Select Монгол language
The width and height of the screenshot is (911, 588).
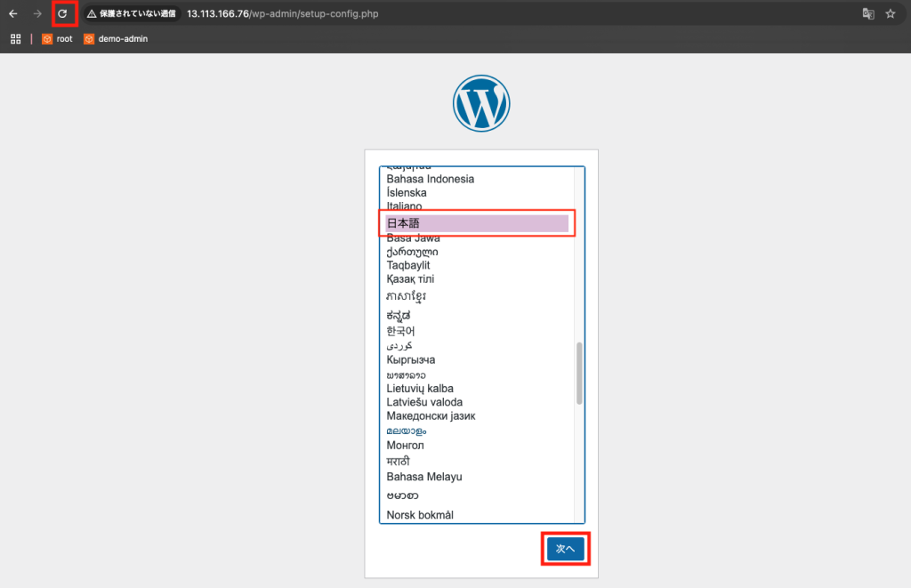click(477, 446)
